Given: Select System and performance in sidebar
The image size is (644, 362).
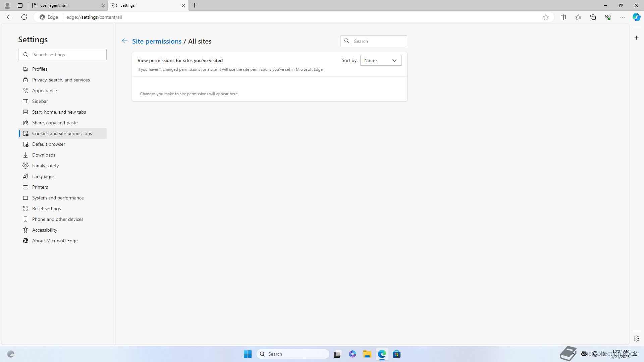Looking at the screenshot, I should [58, 198].
